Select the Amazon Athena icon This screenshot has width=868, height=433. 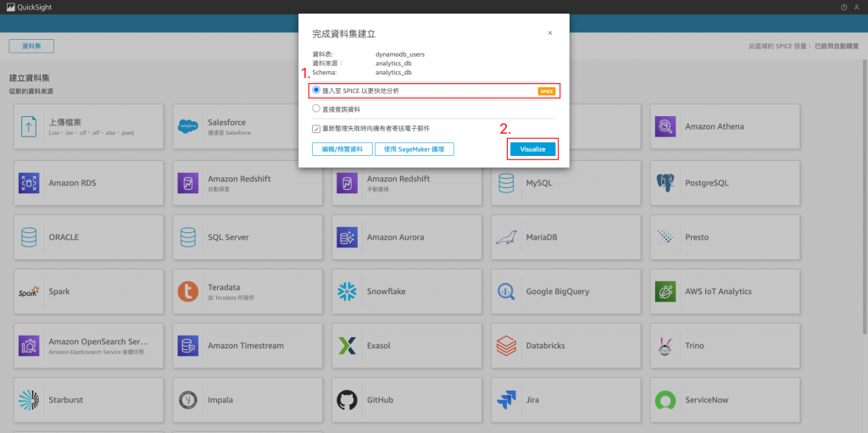(x=665, y=126)
